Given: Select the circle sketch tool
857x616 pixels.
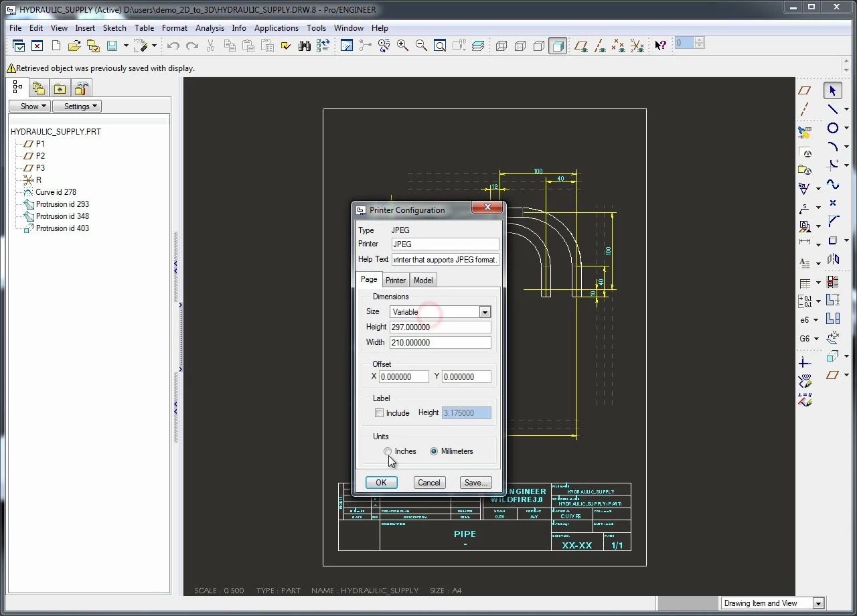Looking at the screenshot, I should click(832, 128).
